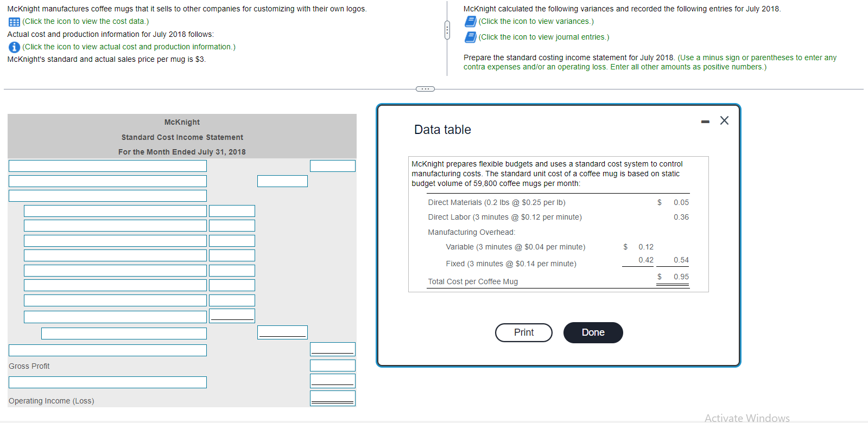Select the input field above Gross Profit label
868x423 pixels.
(107, 350)
